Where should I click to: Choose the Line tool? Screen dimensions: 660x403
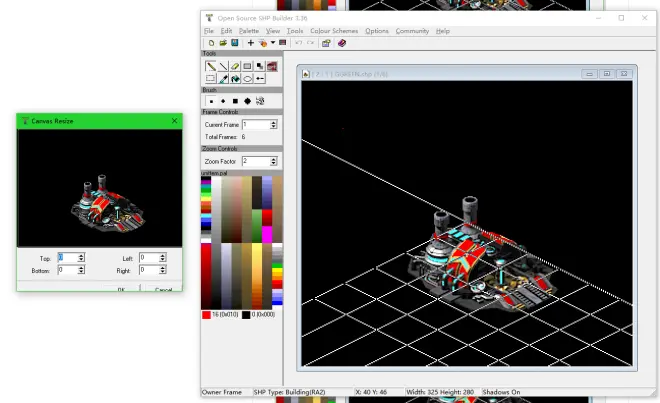click(223, 66)
